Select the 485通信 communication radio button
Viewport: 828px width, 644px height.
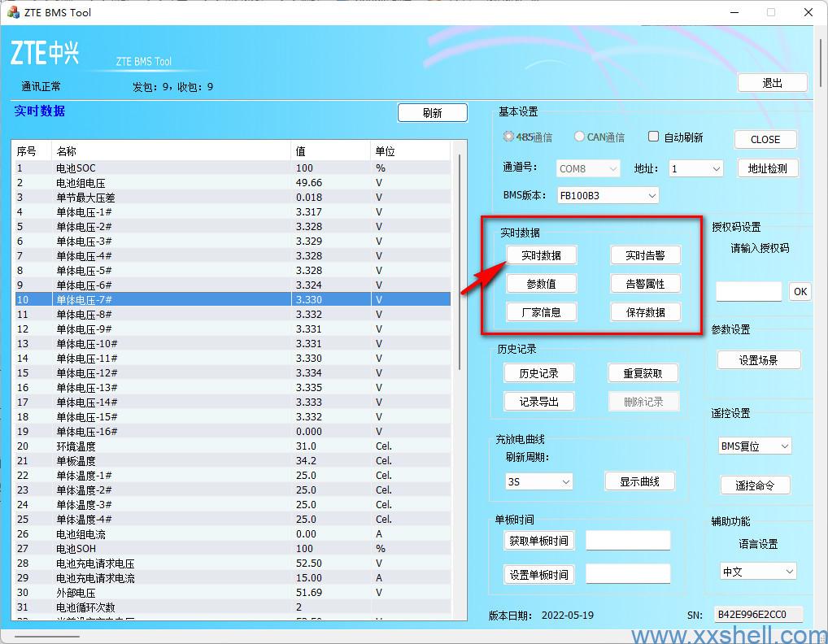[508, 137]
